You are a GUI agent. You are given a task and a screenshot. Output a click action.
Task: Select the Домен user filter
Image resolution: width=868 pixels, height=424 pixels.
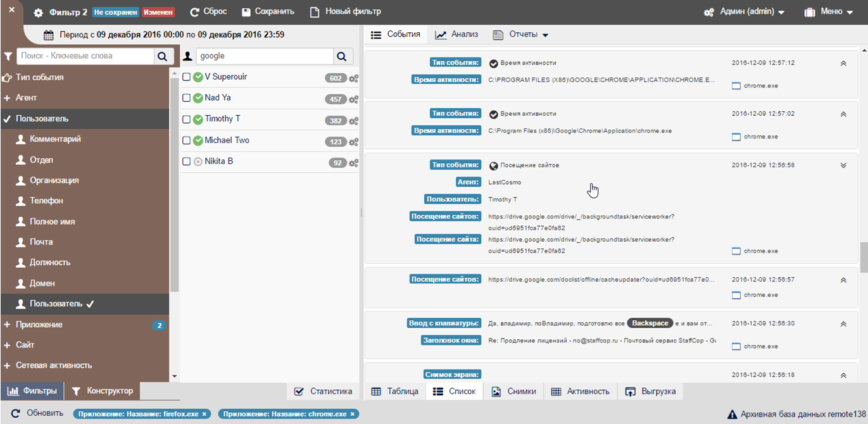(x=85, y=283)
